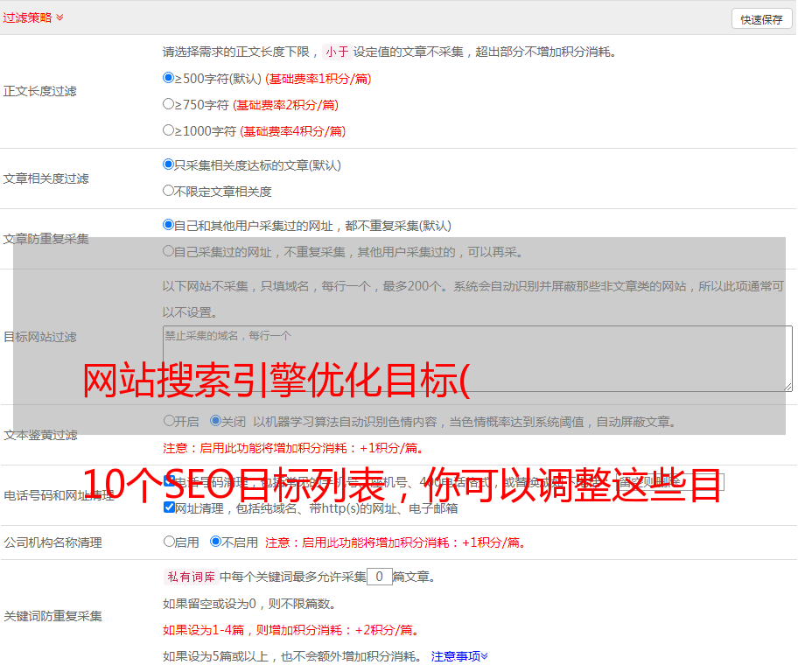
Task: Select 自己采集过的网址，不重复采集 option
Action: coord(168,251)
